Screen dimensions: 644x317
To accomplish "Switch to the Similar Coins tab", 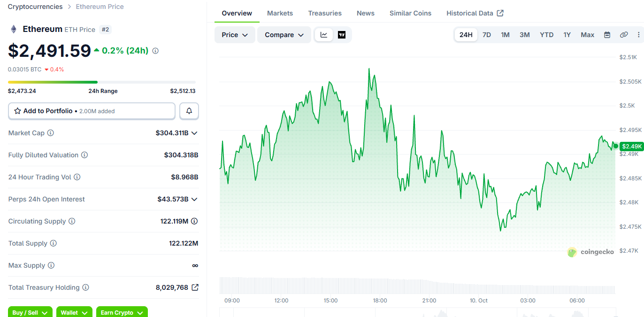I will 410,13.
